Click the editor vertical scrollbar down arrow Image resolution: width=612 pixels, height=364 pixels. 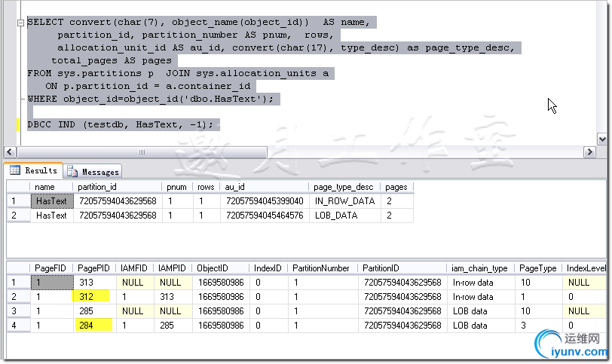(x=602, y=139)
